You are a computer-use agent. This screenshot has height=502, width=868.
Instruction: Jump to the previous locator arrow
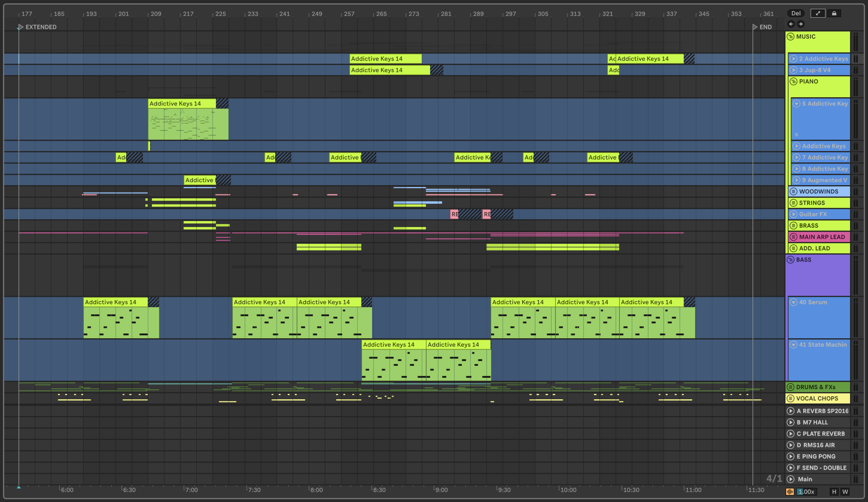point(791,24)
